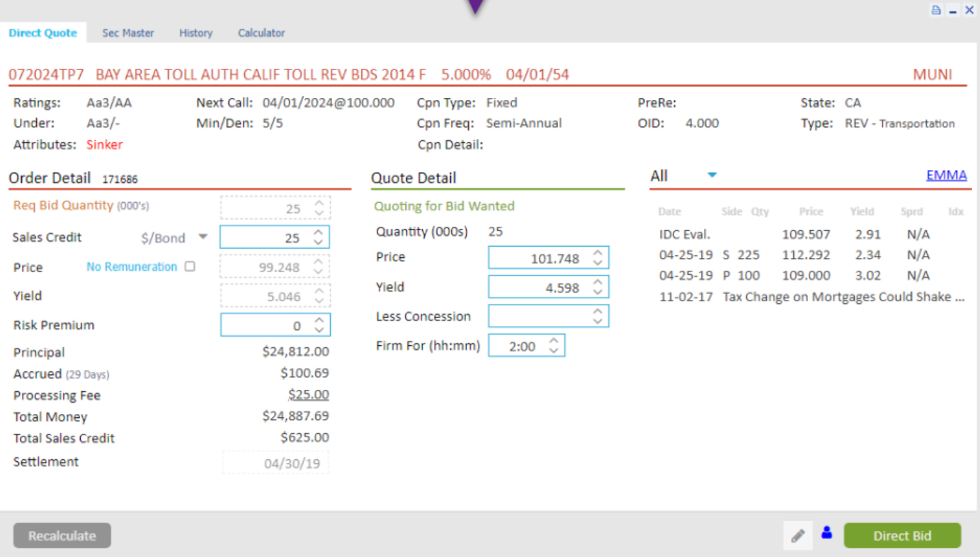Click the Settlement date 04/30/19 field
Viewport: 980px width, 557px height.
275,463
